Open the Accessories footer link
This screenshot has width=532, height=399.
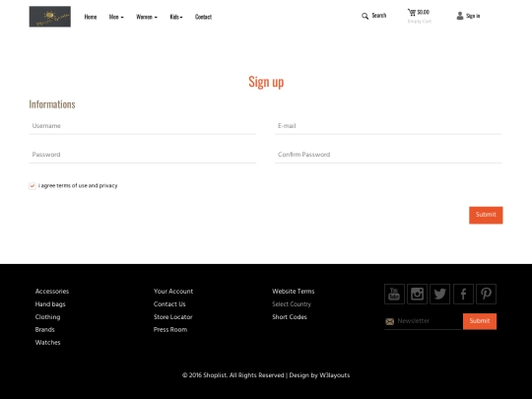(x=52, y=291)
